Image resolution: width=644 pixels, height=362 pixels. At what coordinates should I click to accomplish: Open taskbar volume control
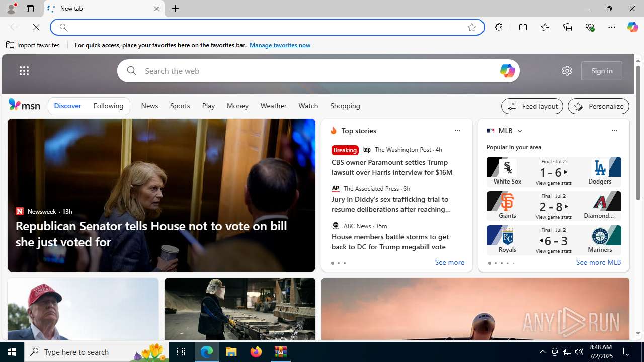click(579, 352)
